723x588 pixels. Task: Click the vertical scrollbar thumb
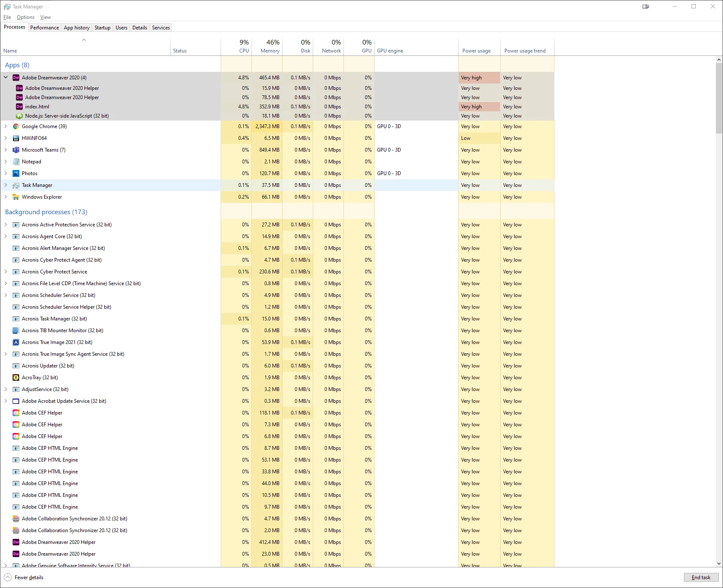click(x=719, y=99)
